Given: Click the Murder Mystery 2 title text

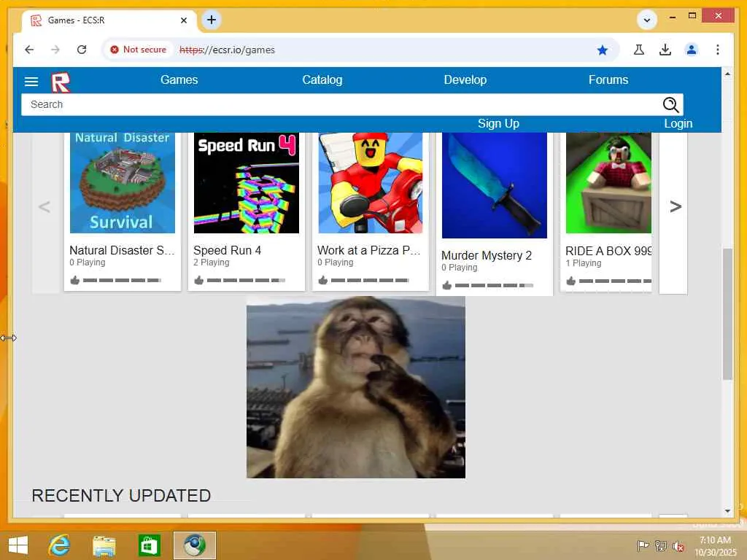Looking at the screenshot, I should click(x=487, y=256).
